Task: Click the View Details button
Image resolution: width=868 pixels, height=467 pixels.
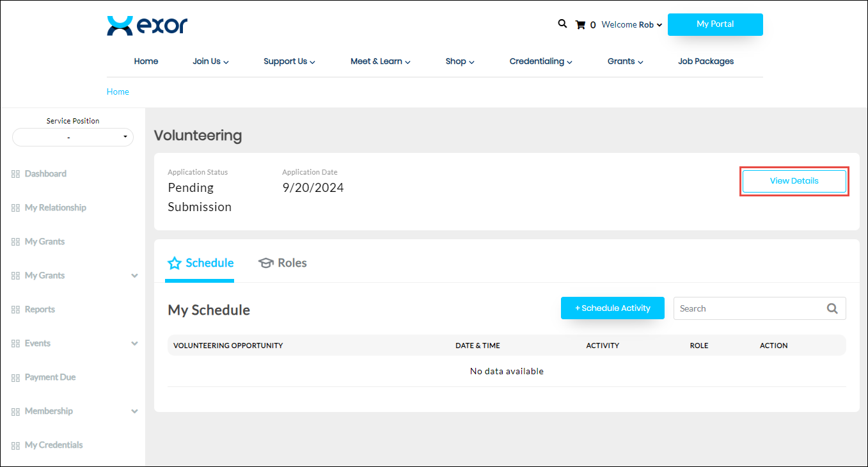Action: click(794, 181)
